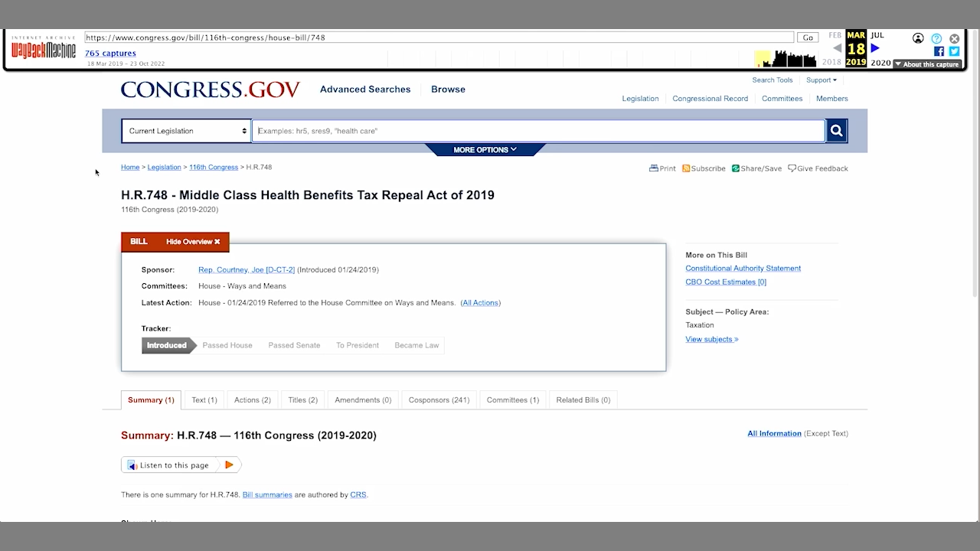Open the Actions (2) tab

[x=252, y=400]
